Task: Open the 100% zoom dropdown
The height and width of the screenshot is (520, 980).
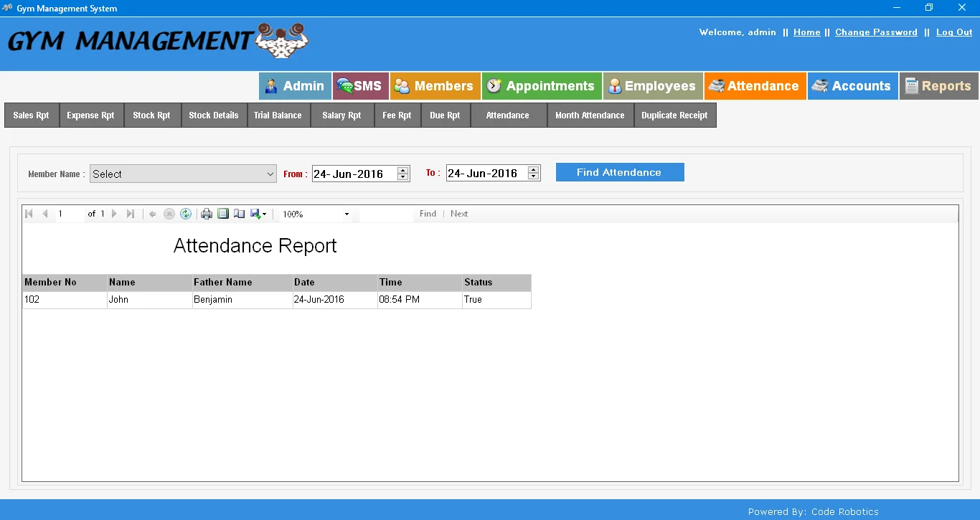Action: 316,214
